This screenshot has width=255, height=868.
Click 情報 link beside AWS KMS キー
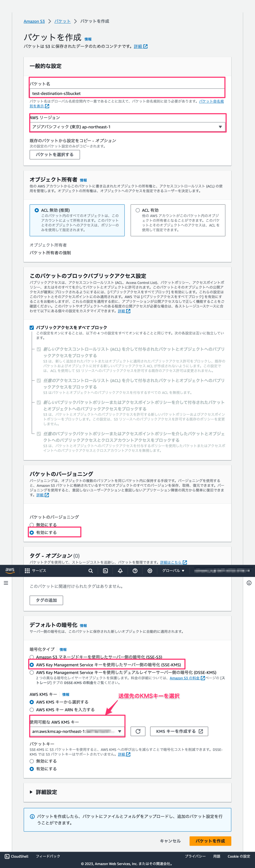66,695
